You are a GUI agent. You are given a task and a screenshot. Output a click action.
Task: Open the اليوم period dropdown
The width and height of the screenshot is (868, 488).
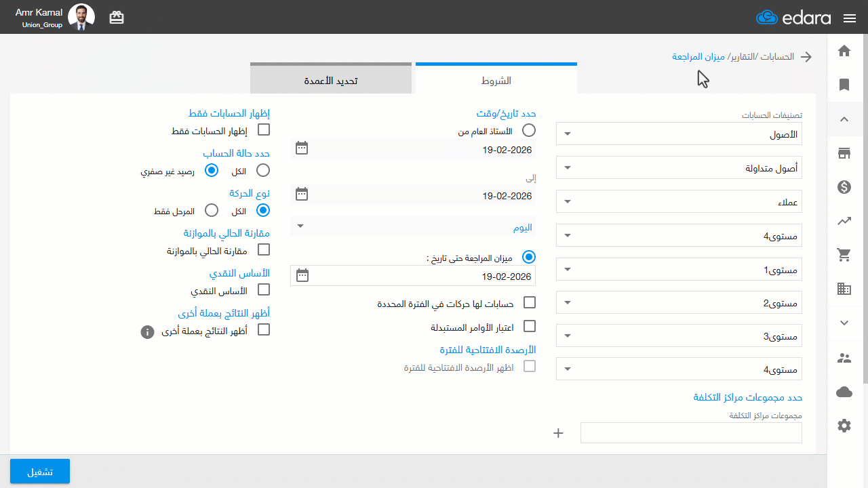(x=412, y=227)
